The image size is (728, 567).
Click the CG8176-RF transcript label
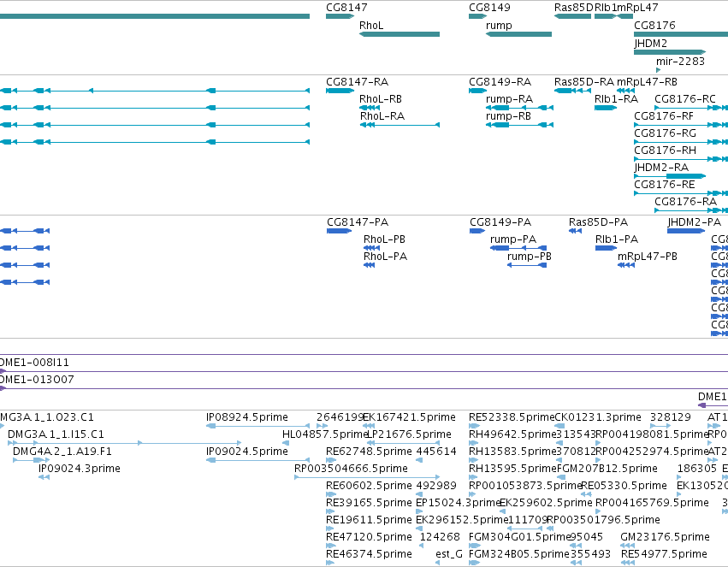tap(664, 116)
